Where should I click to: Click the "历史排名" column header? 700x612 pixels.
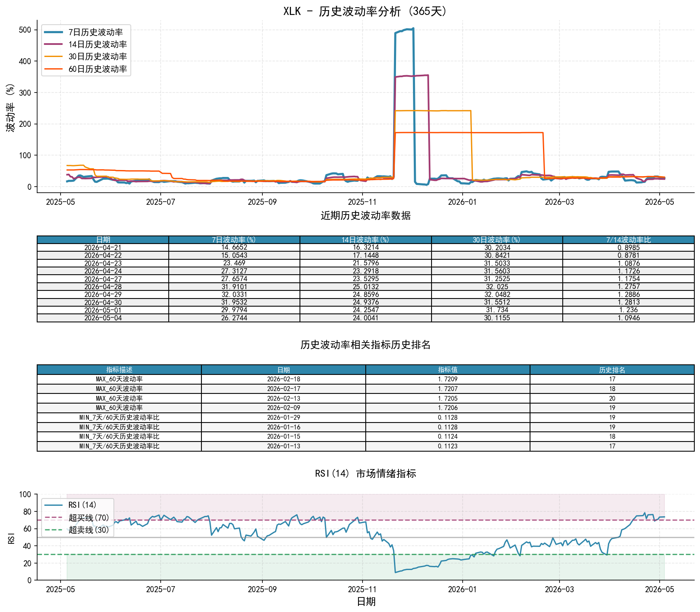click(612, 370)
